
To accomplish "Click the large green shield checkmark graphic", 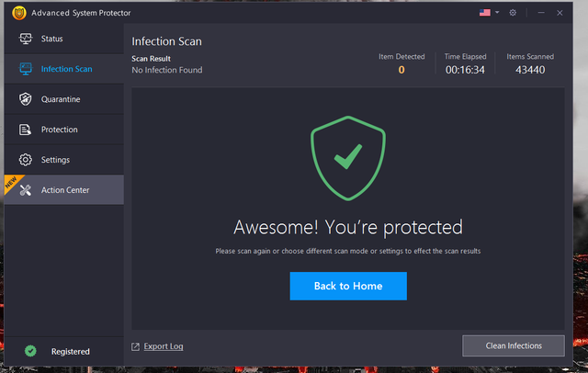I will coord(348,158).
